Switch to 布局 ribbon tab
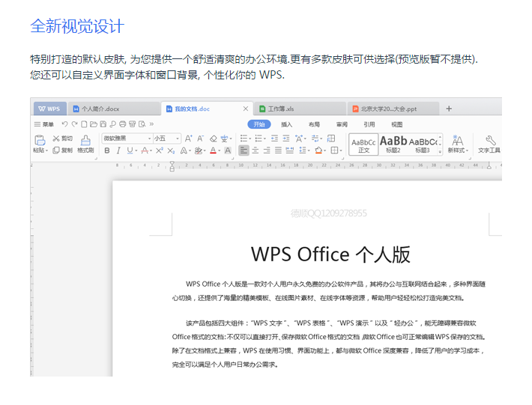Screen dimensions: 532x405 click(314, 124)
